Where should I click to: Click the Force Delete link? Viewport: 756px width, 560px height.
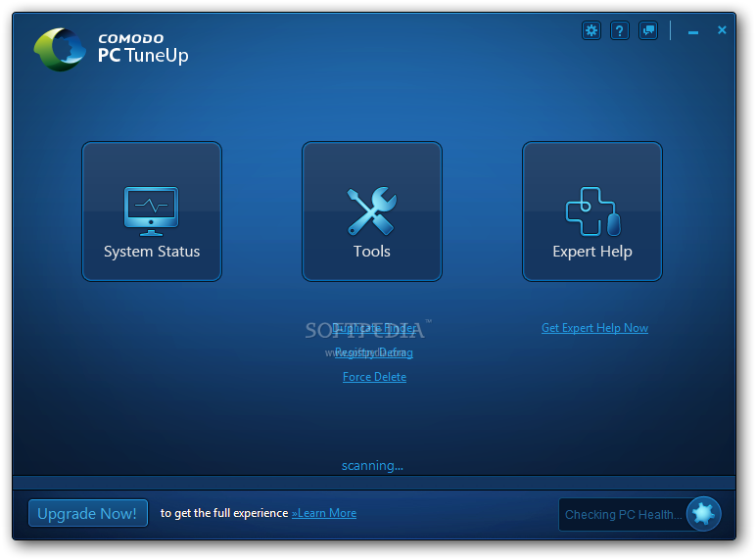tap(375, 377)
